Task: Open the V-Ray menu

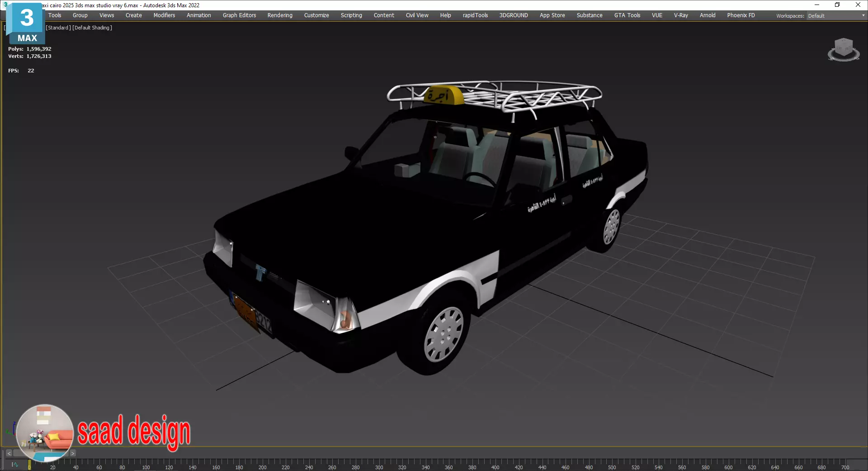Action: pyautogui.click(x=681, y=15)
